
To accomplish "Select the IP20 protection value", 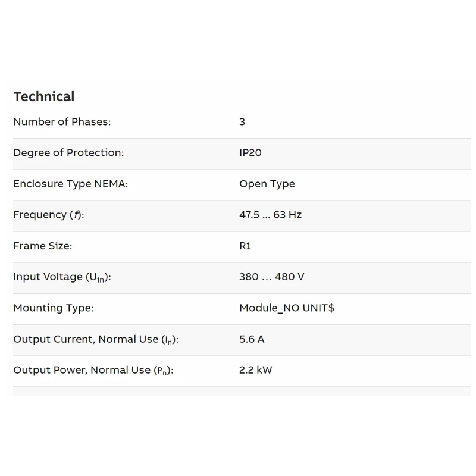I will pos(250,153).
